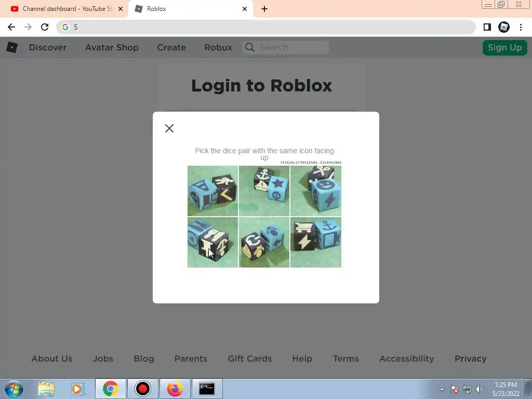Open the Privacy footer link
The image size is (532, 399).
471,358
